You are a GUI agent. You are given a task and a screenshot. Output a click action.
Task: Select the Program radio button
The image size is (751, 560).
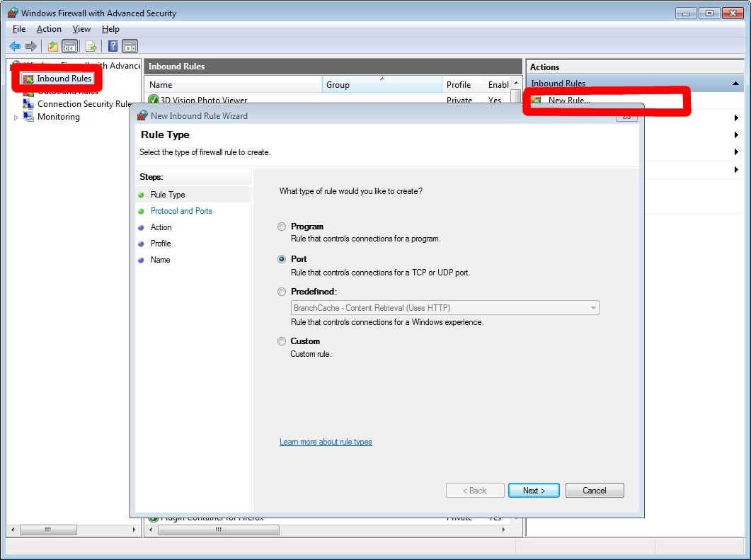[x=282, y=227]
